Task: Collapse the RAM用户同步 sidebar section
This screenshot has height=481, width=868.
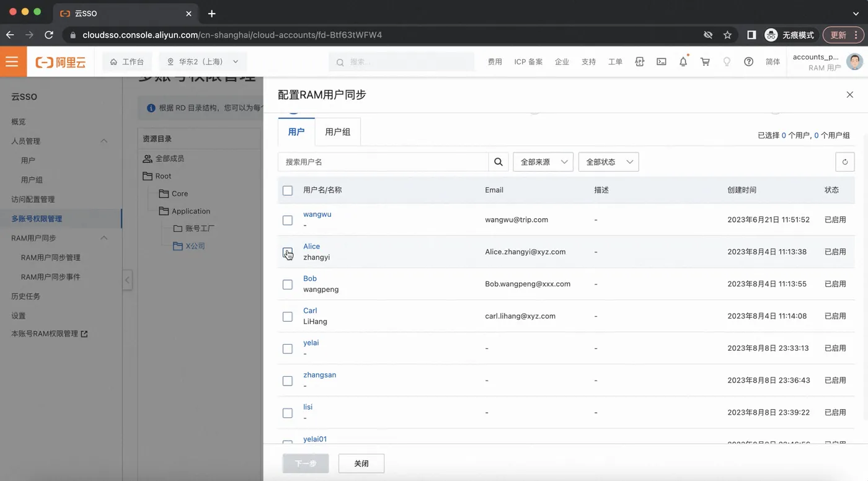Action: (104, 238)
